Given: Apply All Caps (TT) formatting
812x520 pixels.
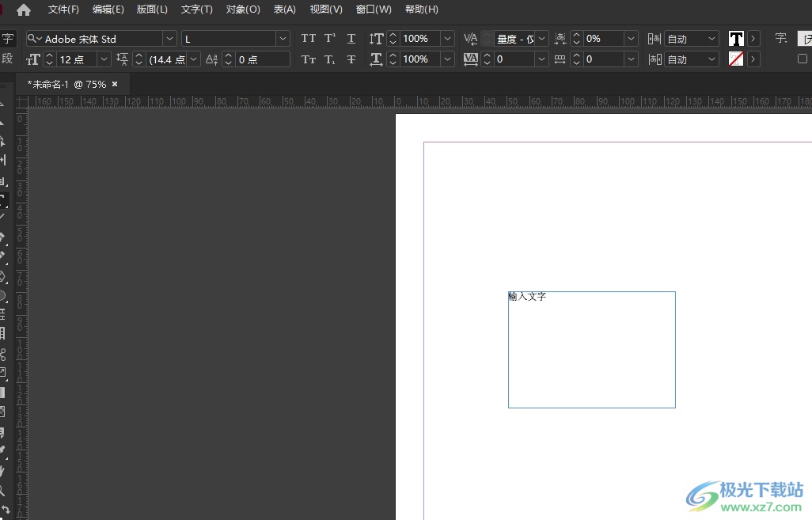Looking at the screenshot, I should pyautogui.click(x=309, y=39).
